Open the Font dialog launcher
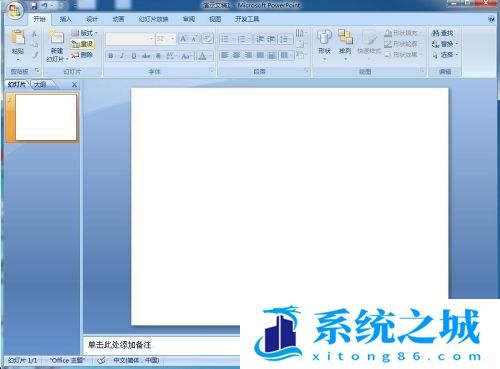500x369 pixels. coord(211,71)
